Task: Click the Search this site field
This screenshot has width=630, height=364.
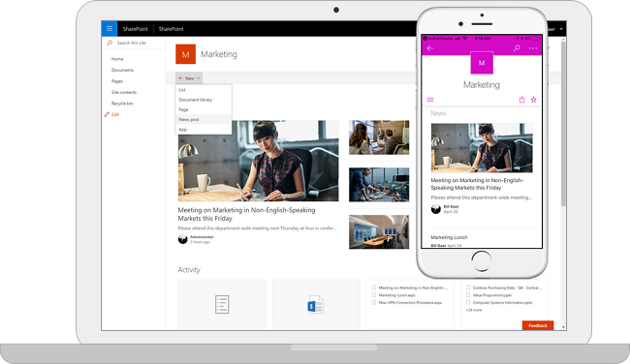Action: [x=134, y=43]
